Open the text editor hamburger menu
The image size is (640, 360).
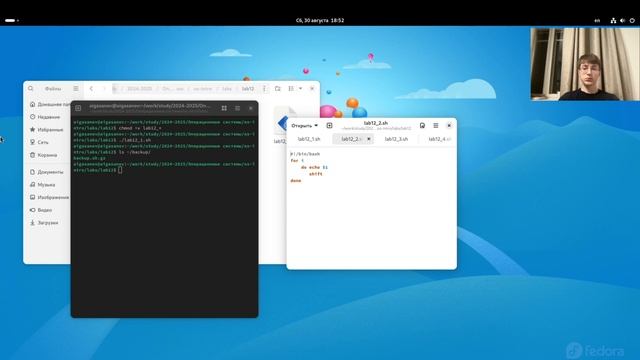click(x=436, y=126)
